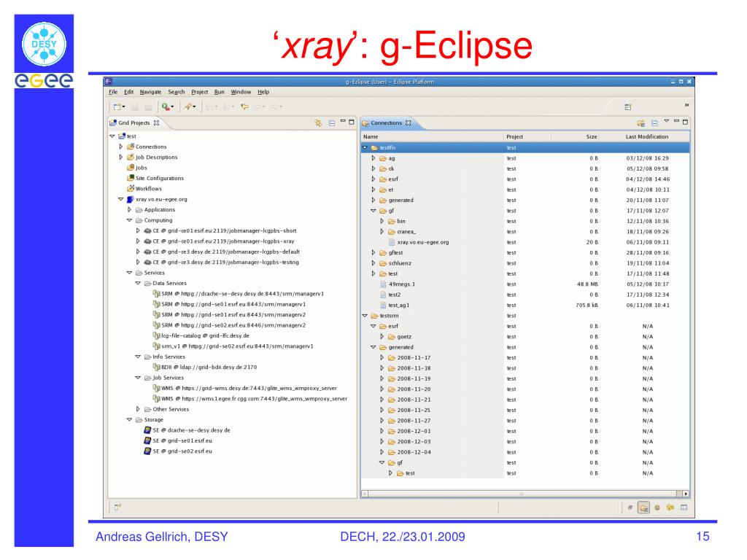Open the File menu
This screenshot has height=560, width=747.
pos(113,92)
